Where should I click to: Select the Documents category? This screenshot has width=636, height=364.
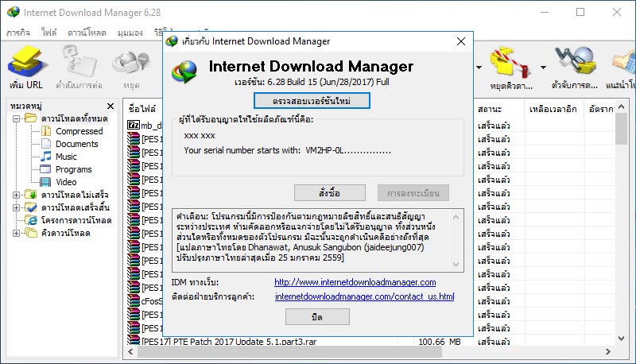tap(76, 144)
